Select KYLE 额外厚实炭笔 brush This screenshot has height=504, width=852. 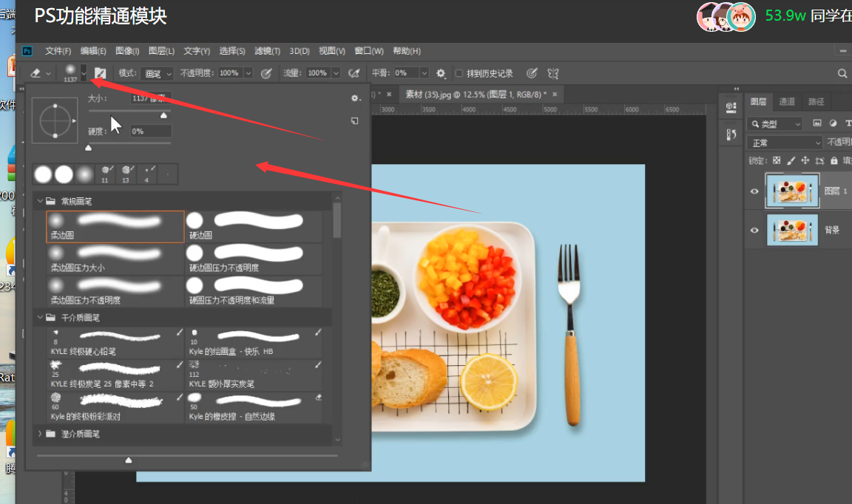[x=254, y=375]
